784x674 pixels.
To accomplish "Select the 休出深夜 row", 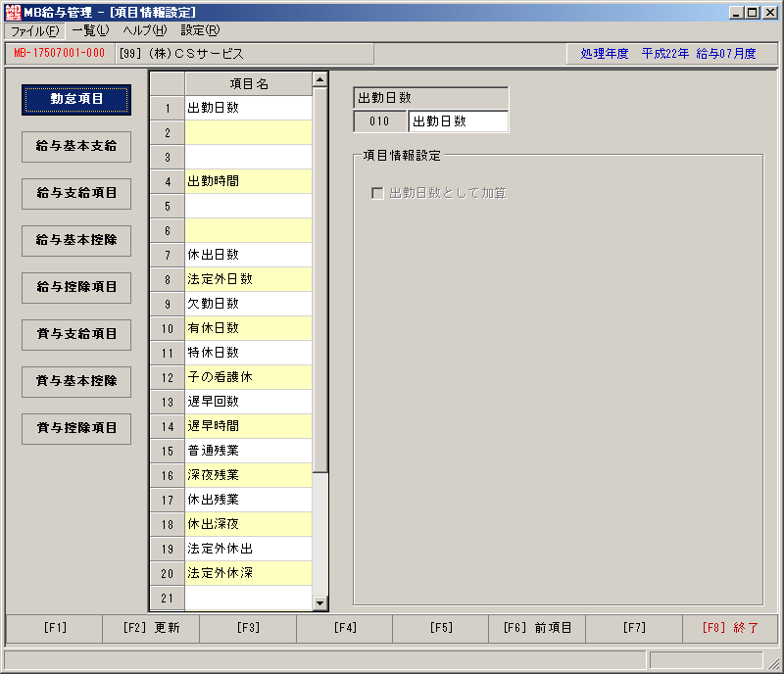I will pyautogui.click(x=249, y=524).
